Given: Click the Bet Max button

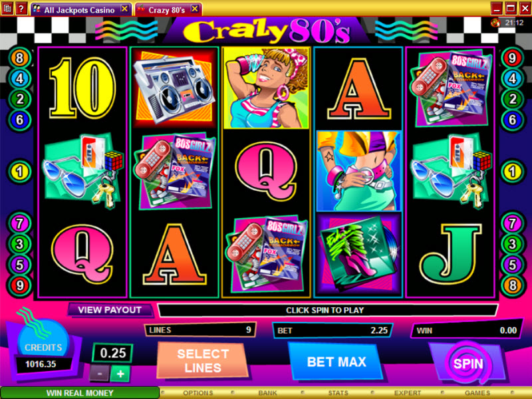Looking at the screenshot, I should [336, 362].
